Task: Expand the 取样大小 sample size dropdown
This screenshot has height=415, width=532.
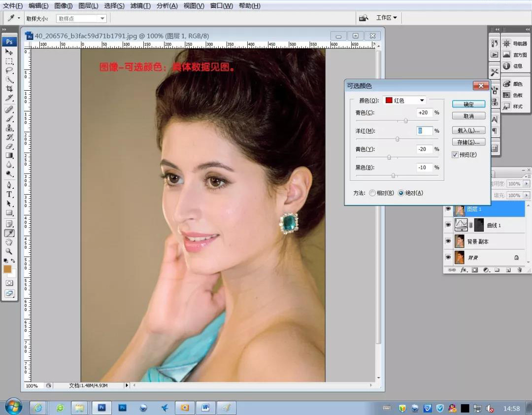Action: click(81, 18)
